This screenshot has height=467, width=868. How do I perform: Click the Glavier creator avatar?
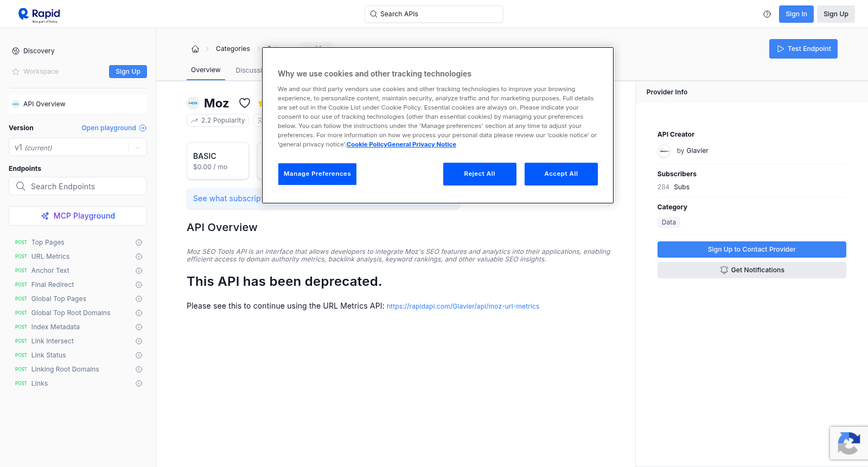[x=664, y=151]
